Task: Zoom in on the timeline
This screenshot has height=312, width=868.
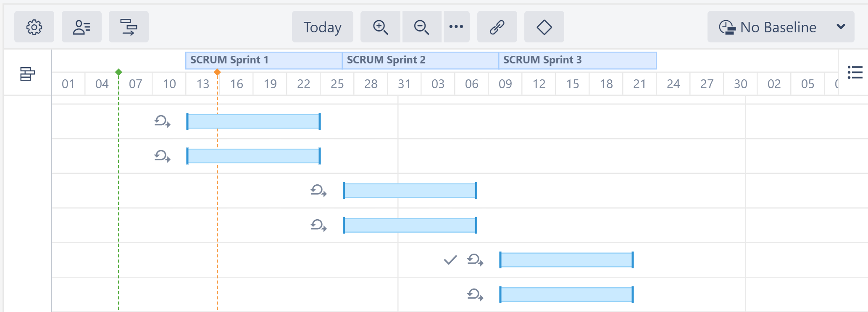Action: [380, 27]
